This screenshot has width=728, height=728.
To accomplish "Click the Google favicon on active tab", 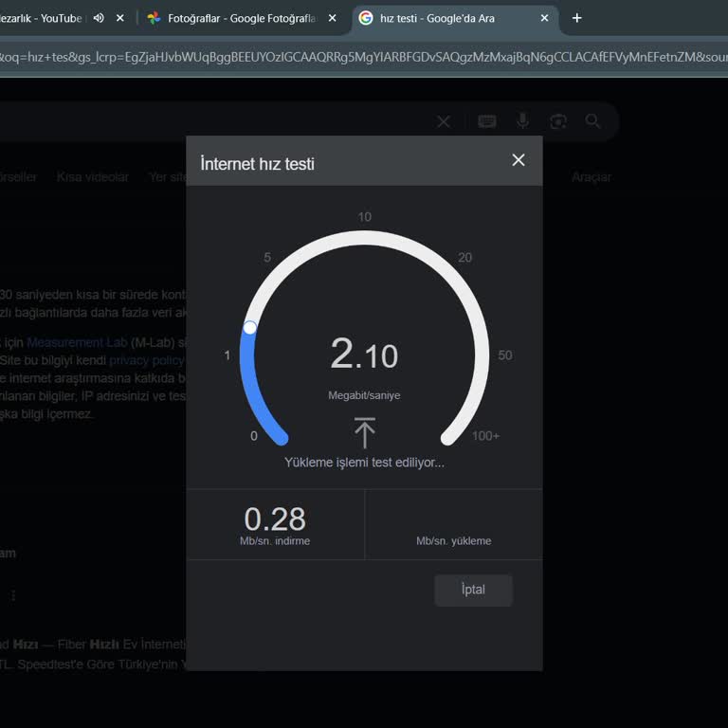I will tap(366, 18).
